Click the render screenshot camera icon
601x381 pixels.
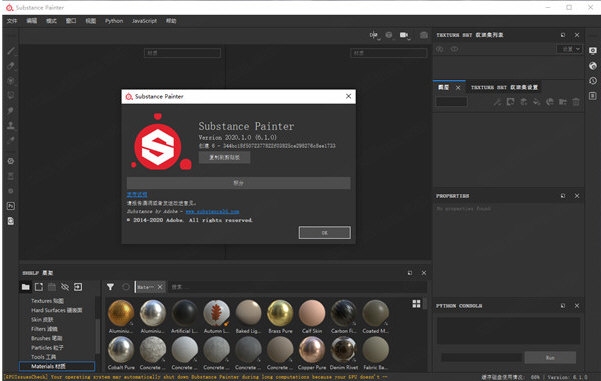click(x=424, y=35)
